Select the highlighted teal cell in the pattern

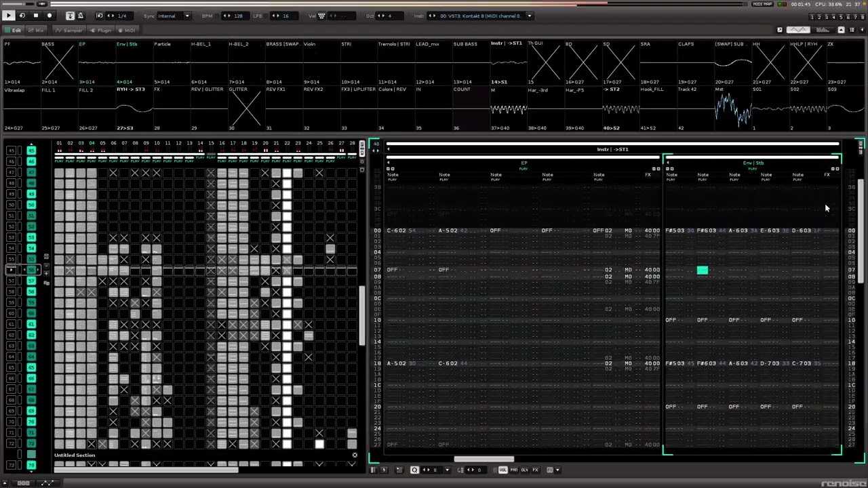coord(703,270)
